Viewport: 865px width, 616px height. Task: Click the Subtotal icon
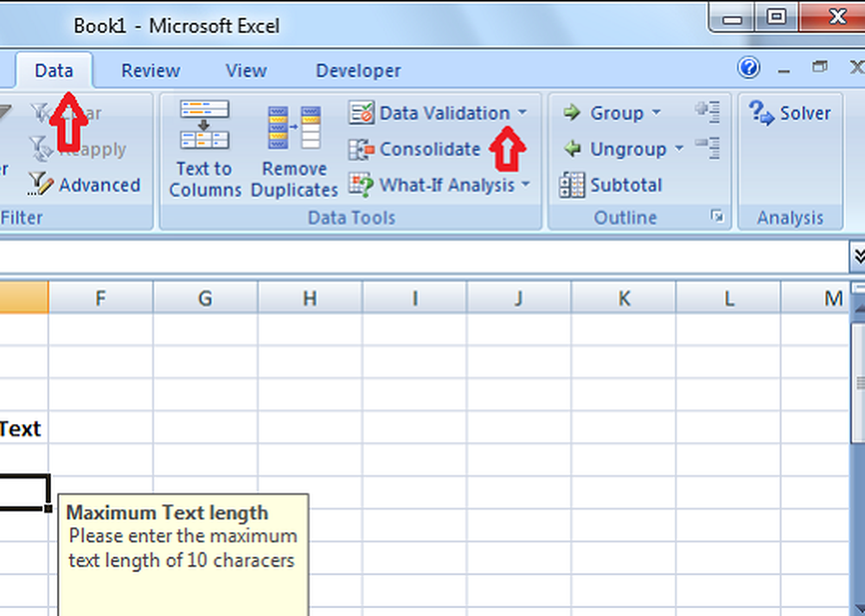click(x=572, y=185)
